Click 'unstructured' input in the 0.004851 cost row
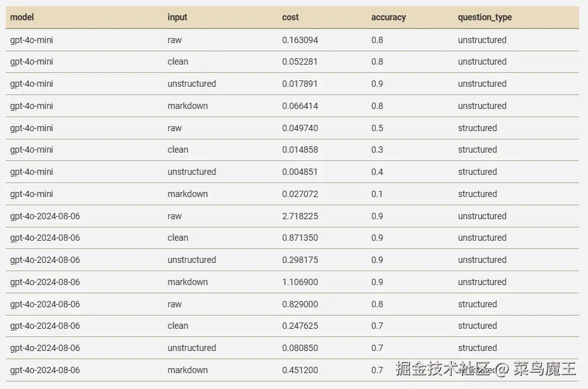 191,172
